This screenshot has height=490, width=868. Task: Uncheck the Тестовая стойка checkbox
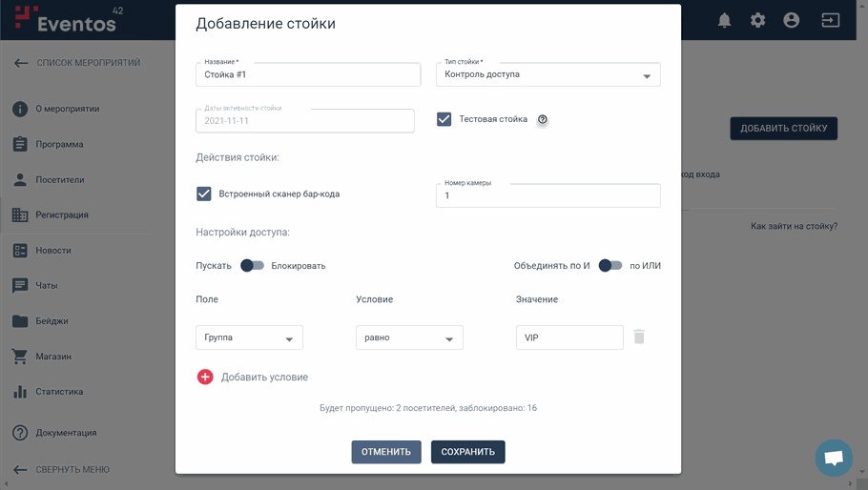pyautogui.click(x=444, y=119)
